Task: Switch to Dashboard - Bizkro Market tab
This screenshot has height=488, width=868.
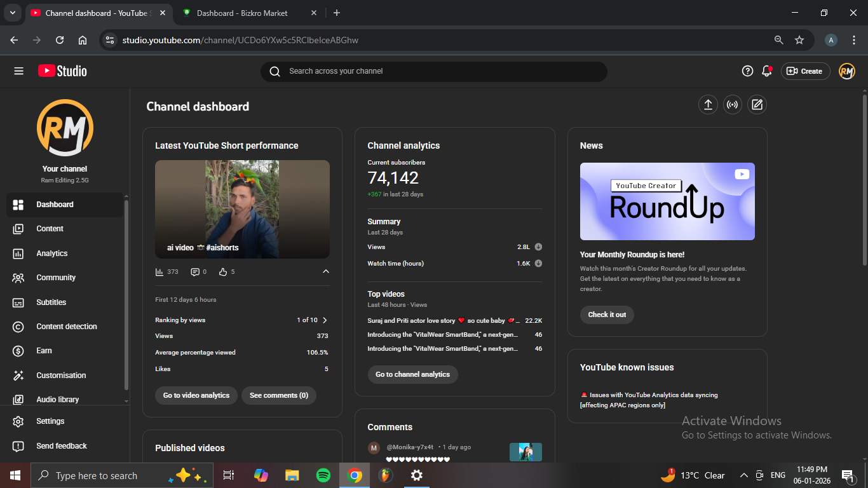Action: (x=242, y=13)
